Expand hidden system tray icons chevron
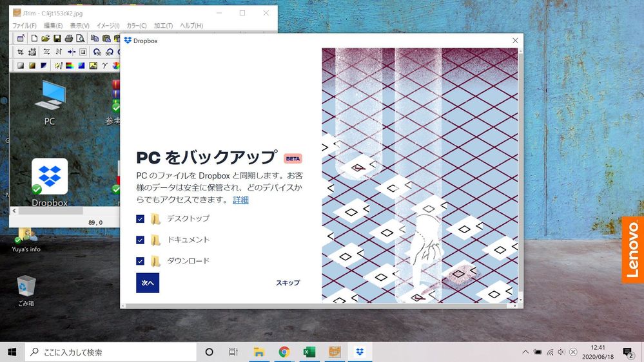 [x=525, y=352]
